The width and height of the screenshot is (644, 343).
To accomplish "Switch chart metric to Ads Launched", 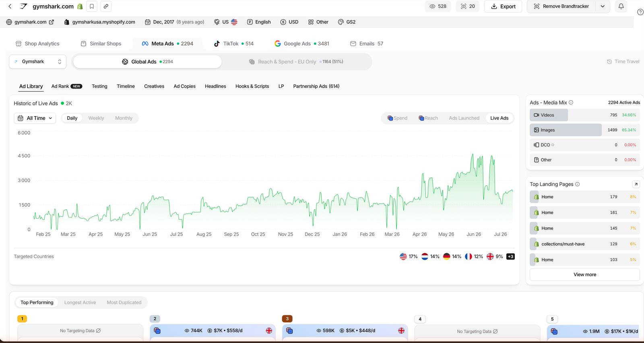I will (x=464, y=118).
